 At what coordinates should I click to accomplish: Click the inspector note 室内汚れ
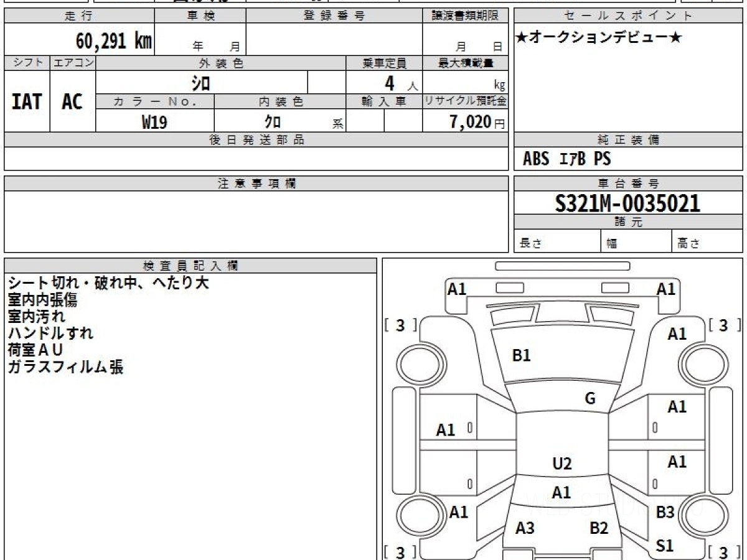click(36, 317)
